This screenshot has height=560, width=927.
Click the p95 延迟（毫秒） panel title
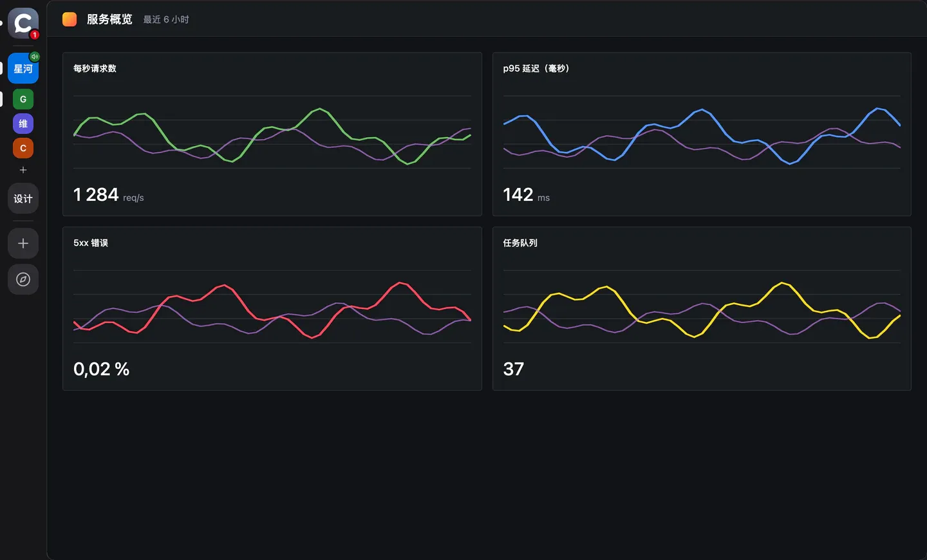click(536, 68)
